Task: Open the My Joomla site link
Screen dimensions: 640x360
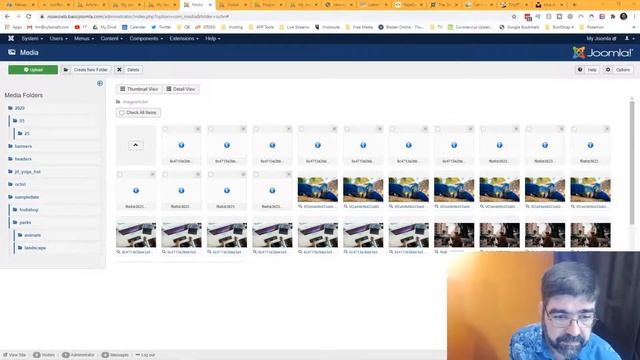Action: pos(601,38)
